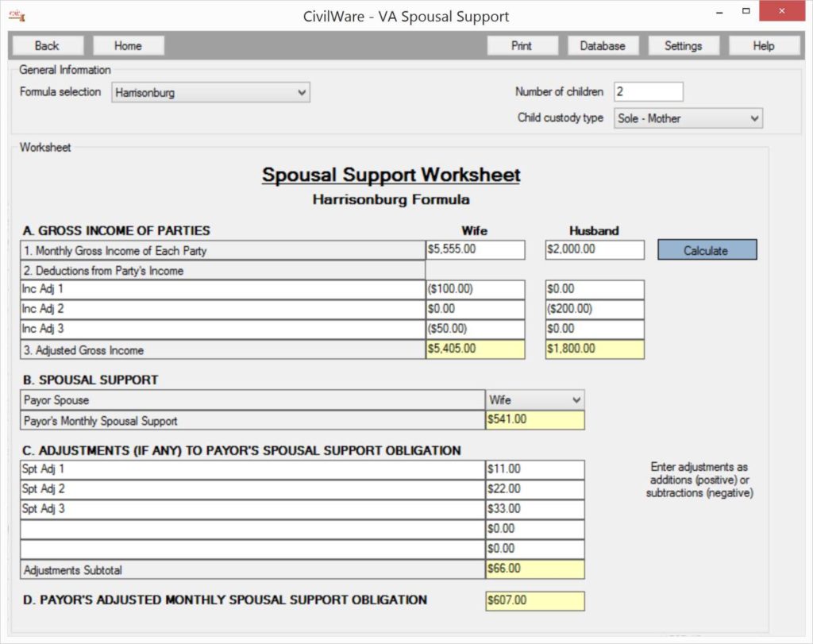This screenshot has width=813, height=644.
Task: Open the Home screen
Action: (x=128, y=45)
